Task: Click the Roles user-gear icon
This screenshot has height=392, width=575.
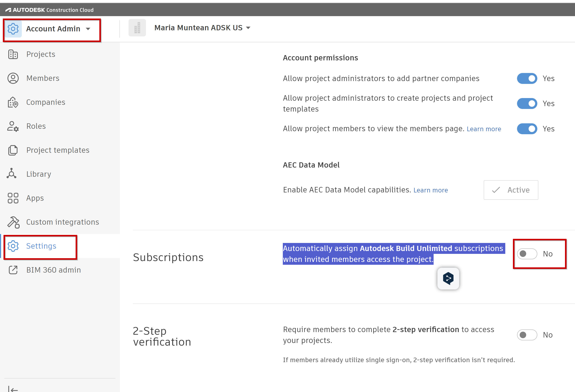Action: [x=13, y=126]
